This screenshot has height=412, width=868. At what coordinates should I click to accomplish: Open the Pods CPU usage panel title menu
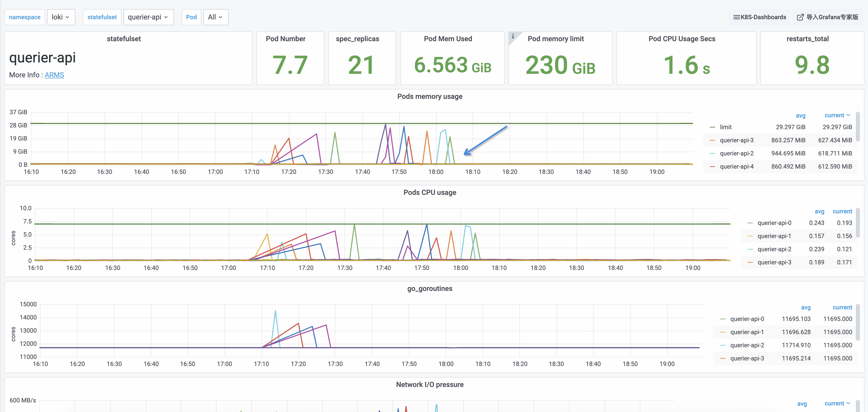click(x=430, y=192)
